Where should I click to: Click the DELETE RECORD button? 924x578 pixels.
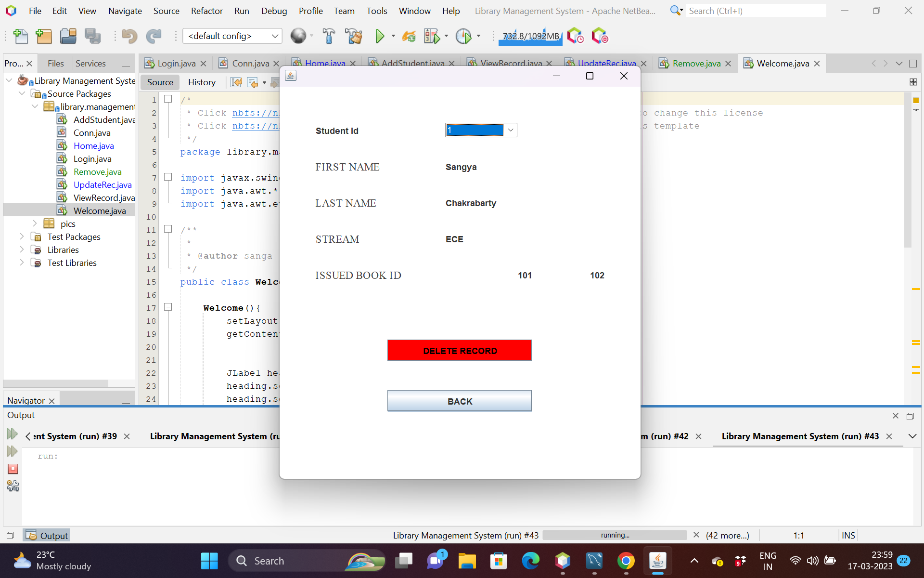459,351
